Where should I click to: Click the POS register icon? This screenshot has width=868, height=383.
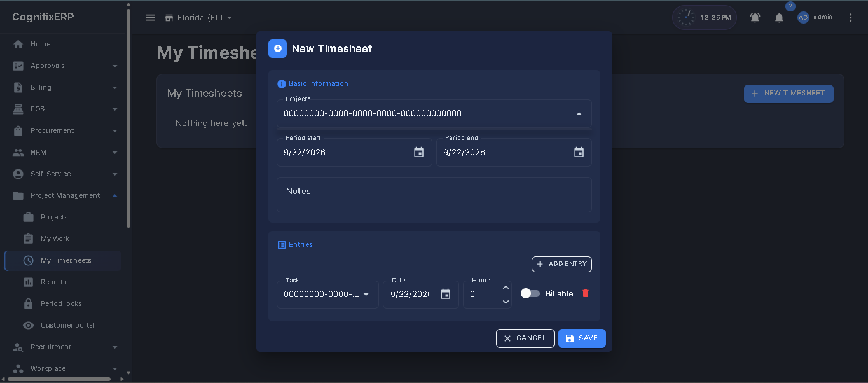[x=18, y=109]
